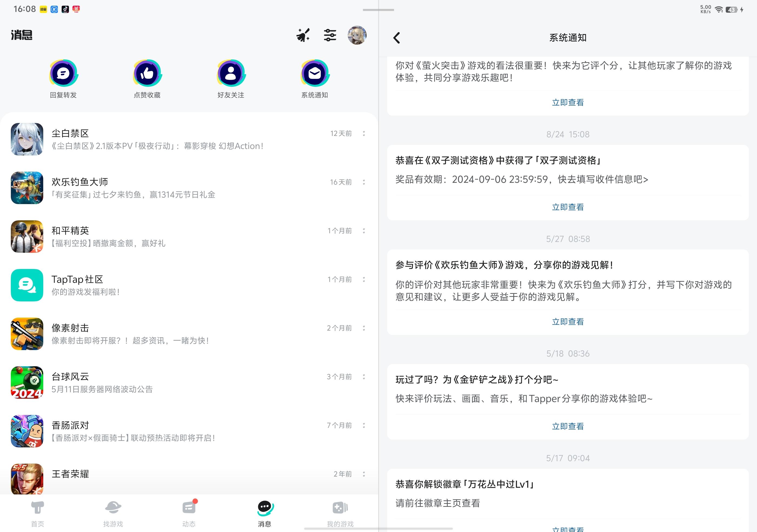Open 回复转发 notifications
This screenshot has height=532, width=757.
coord(63,79)
